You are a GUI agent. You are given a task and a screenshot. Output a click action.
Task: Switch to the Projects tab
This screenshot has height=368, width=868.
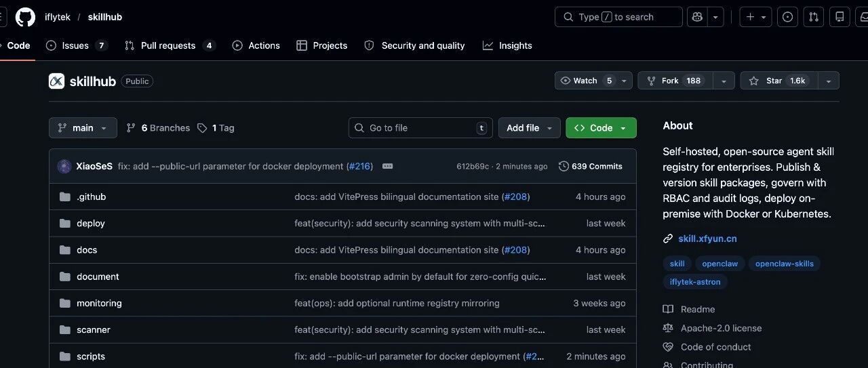[x=322, y=45]
